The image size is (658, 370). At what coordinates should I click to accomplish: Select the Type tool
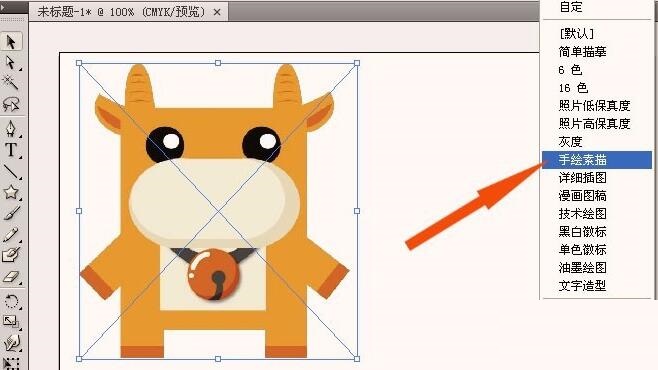11,150
